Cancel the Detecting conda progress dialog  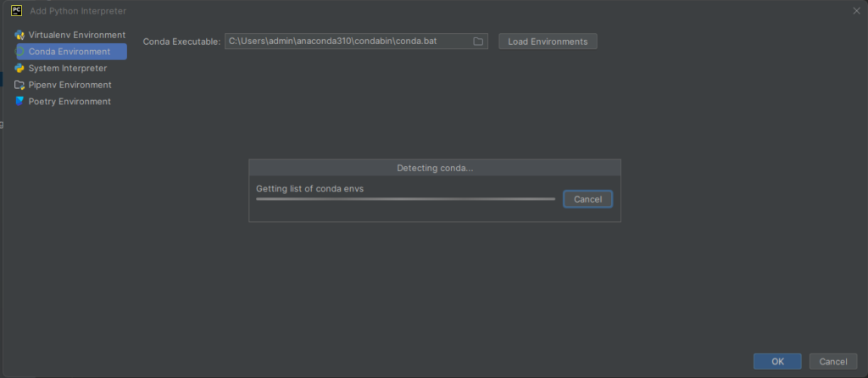click(587, 199)
